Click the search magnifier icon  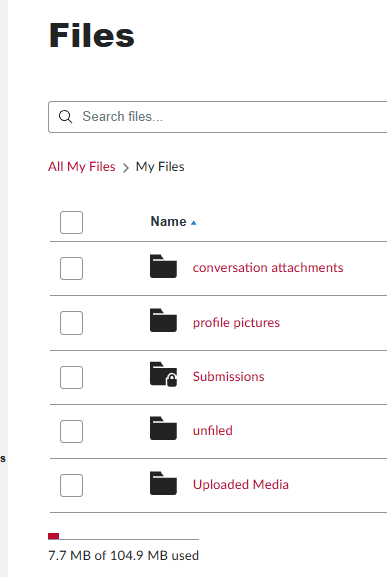click(65, 117)
